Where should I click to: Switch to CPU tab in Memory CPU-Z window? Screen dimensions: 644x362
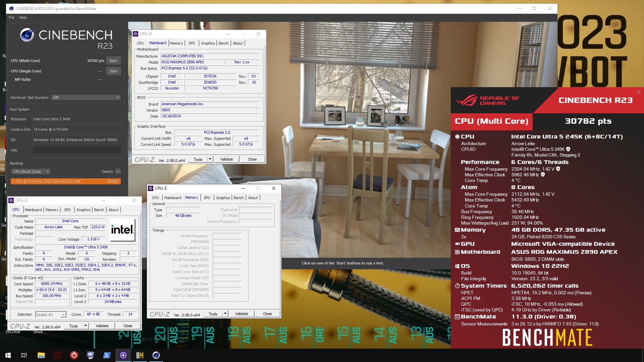(155, 198)
